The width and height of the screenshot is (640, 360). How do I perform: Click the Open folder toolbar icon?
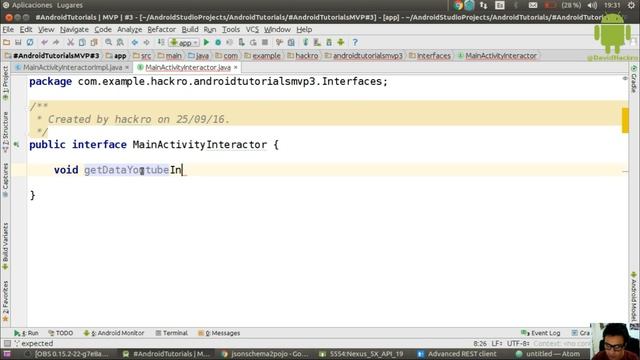7,42
